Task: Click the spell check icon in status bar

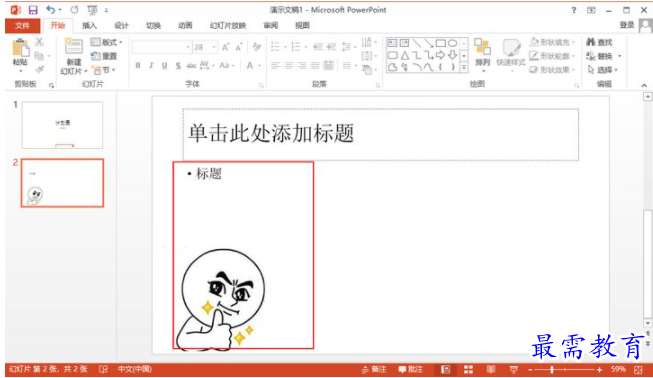Action: click(x=103, y=369)
